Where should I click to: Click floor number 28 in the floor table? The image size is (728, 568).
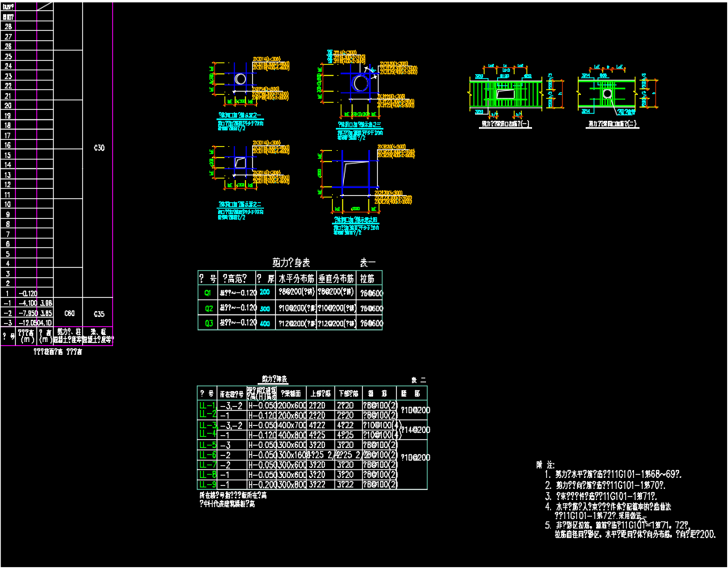[8, 26]
